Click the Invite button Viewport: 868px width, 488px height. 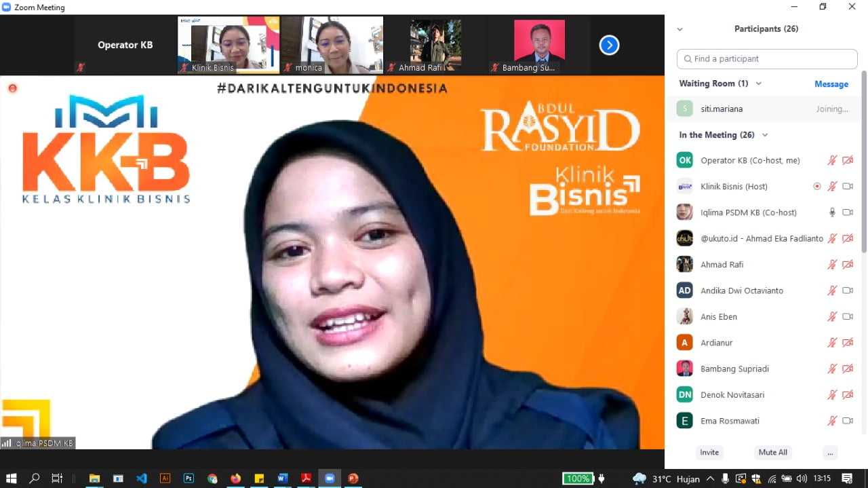[709, 453]
